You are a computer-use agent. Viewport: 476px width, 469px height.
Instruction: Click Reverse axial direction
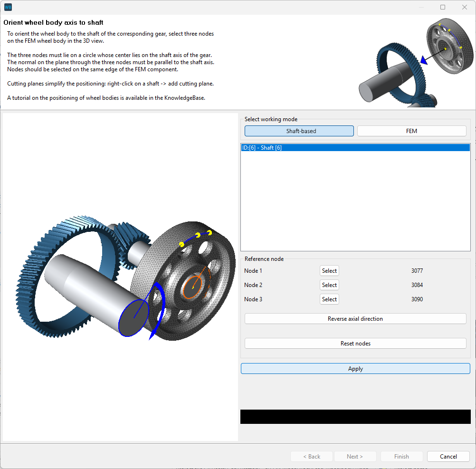(355, 319)
